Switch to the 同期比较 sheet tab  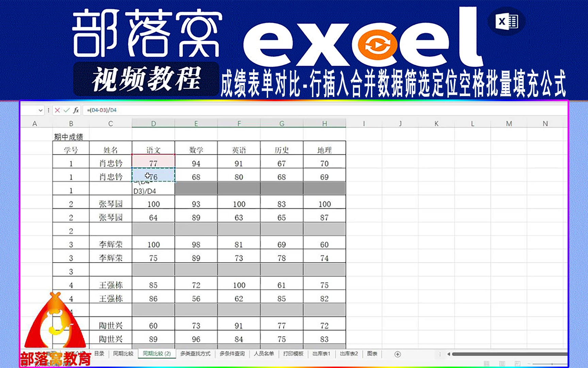tap(123, 354)
